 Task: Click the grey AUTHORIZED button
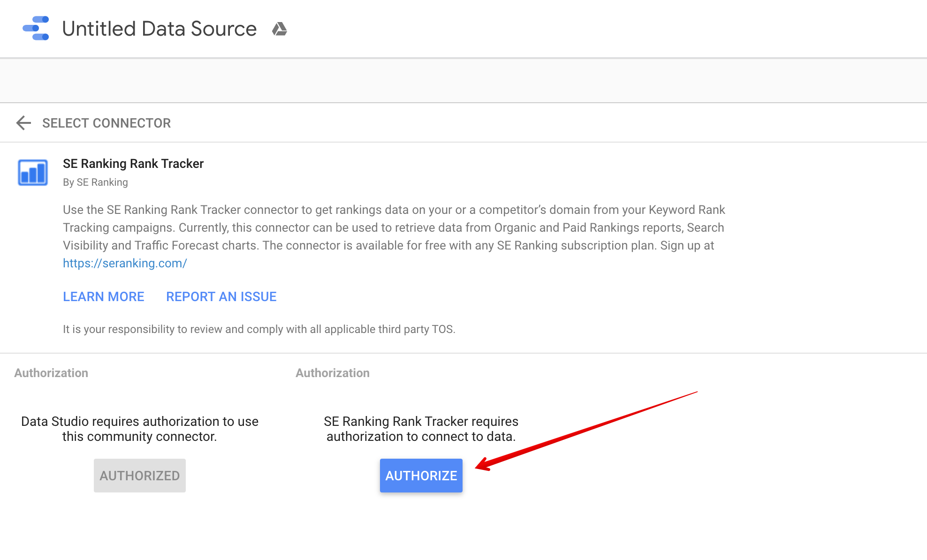(x=140, y=476)
